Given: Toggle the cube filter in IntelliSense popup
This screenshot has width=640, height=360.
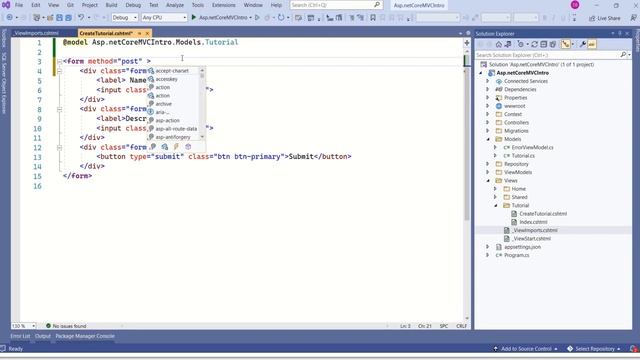Looking at the screenshot, I should click(x=188, y=147).
